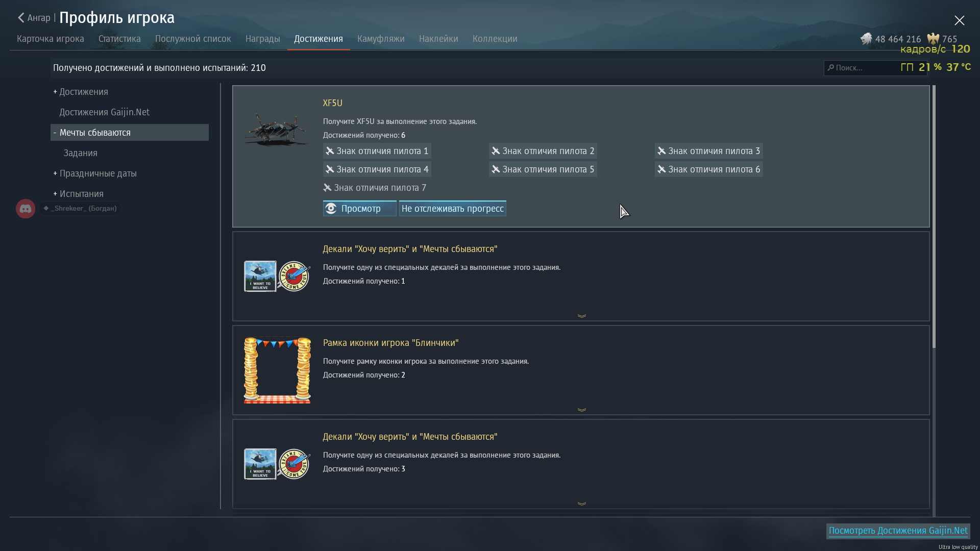Image resolution: width=980 pixels, height=551 pixels.
Task: Click the search magnifier icon
Action: tap(831, 67)
